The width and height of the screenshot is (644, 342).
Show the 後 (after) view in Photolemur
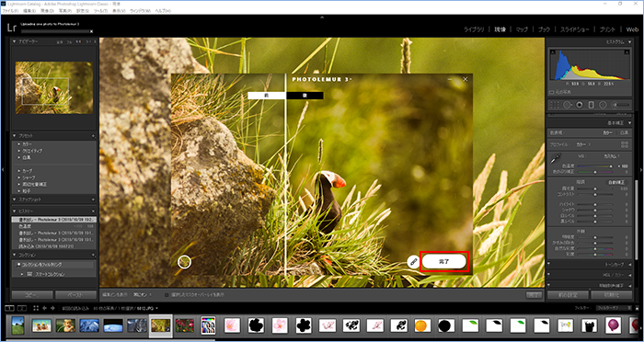pos(305,96)
